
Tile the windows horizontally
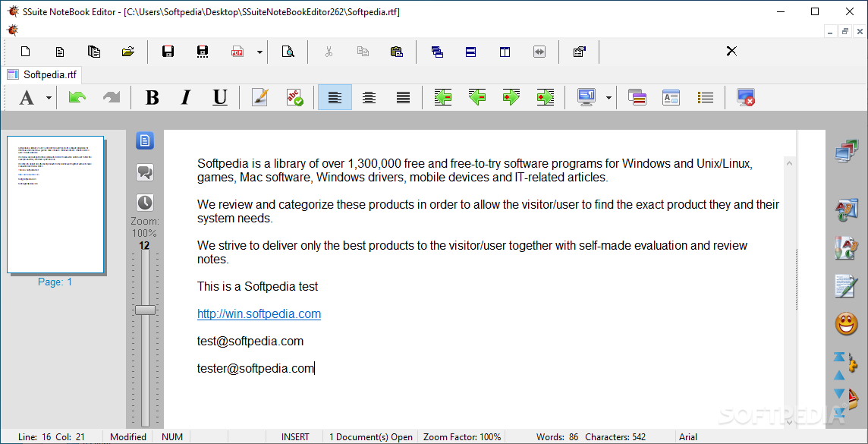[x=470, y=52]
